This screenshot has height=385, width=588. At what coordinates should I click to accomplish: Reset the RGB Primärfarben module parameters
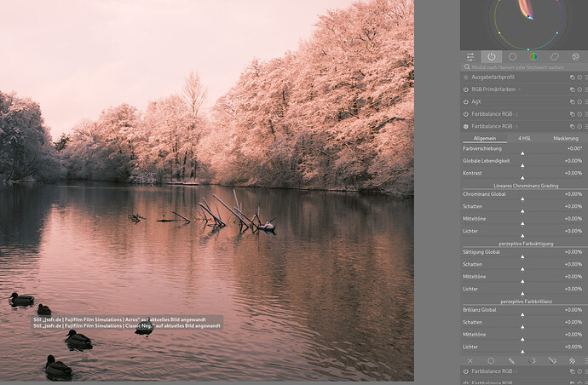(579, 89)
